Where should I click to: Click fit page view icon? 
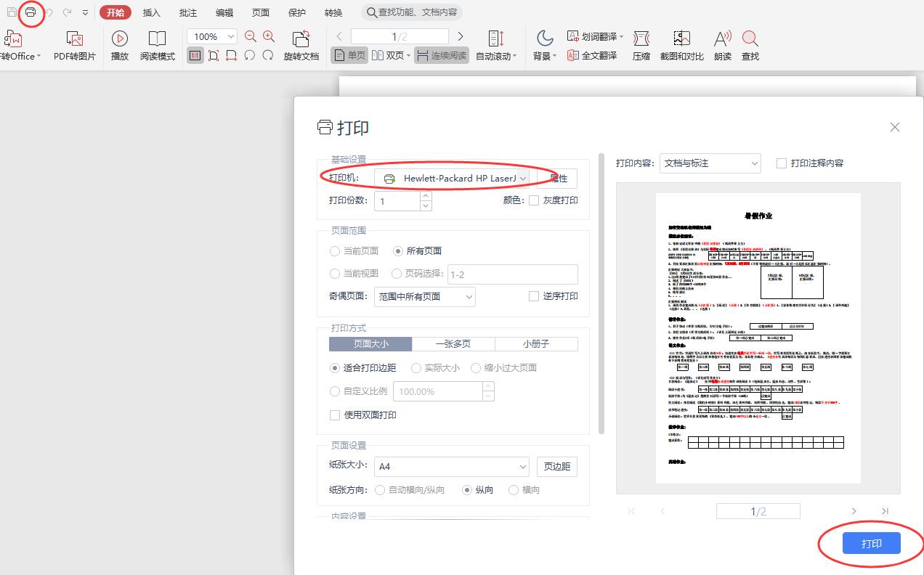214,55
